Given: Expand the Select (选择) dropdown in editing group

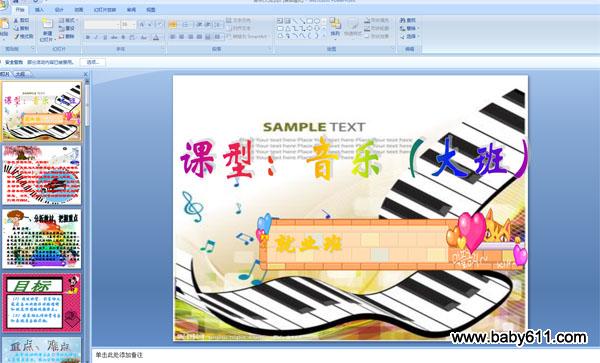Looking at the screenshot, I should 409,36.
